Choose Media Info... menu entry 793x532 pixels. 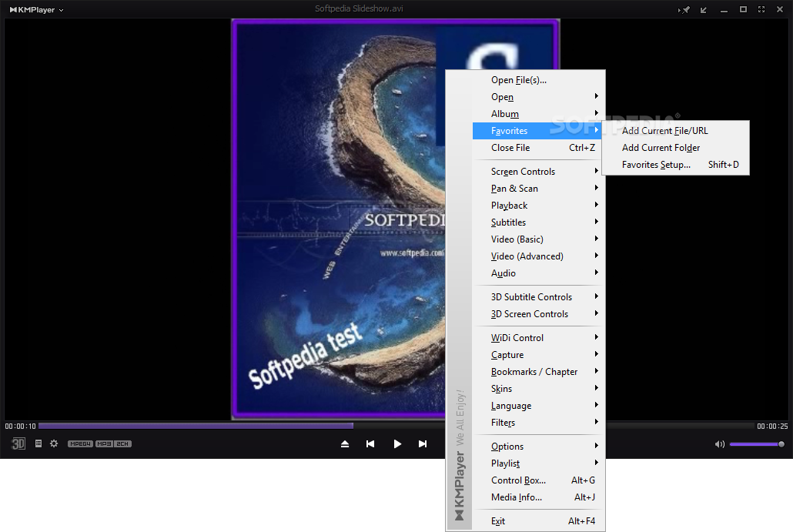tap(539, 497)
